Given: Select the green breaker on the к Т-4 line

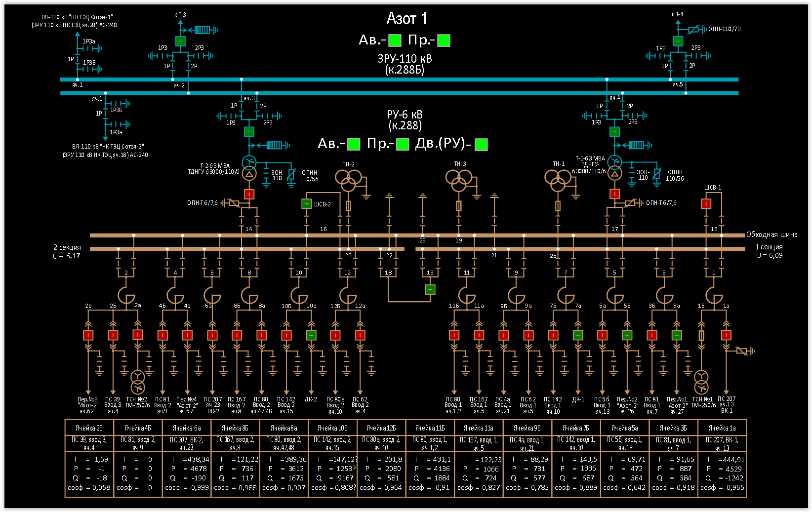Looking at the screenshot, I should click(x=678, y=41).
